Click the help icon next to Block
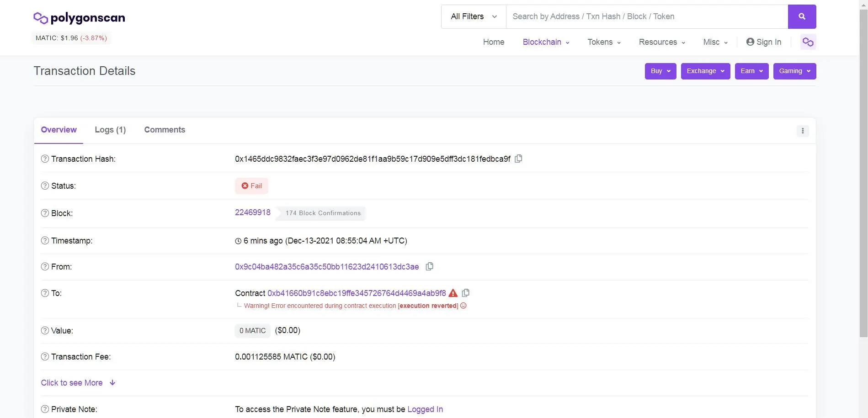Screen dimensions: 868x418 point(45,213)
